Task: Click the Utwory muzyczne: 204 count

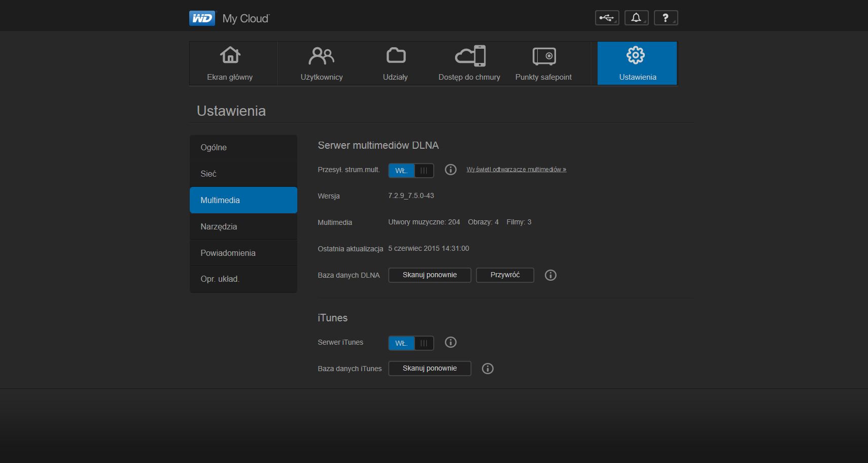Action: click(x=424, y=222)
